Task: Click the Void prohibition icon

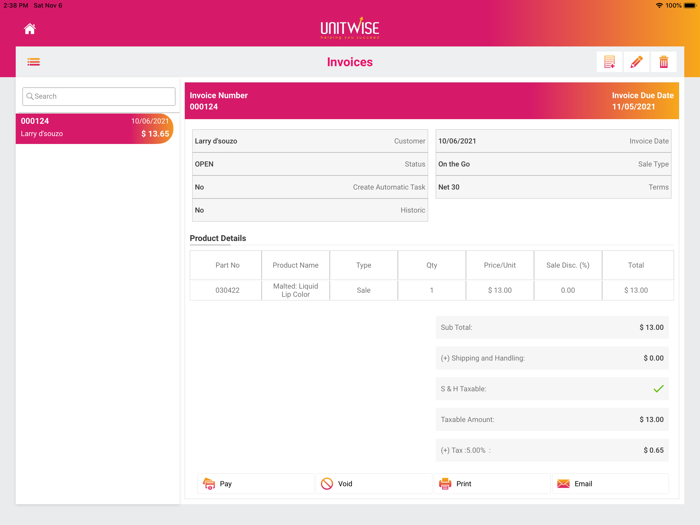Action: (327, 484)
